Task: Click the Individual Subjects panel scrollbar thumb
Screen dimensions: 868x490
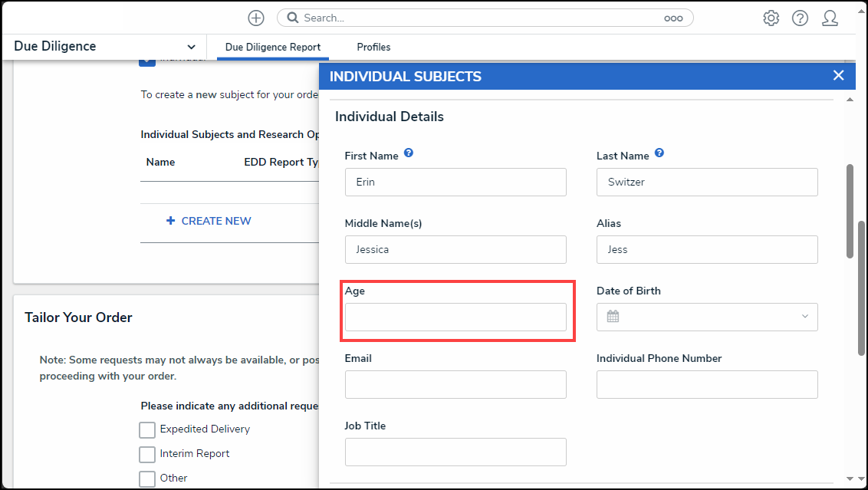Action: click(850, 211)
